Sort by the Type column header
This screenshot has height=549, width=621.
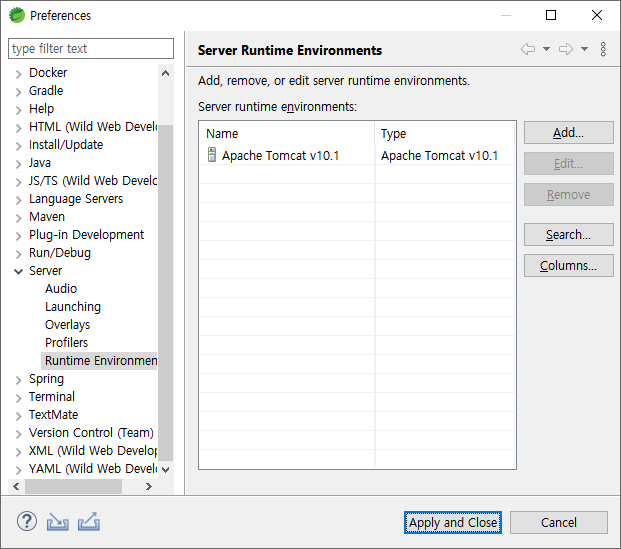(x=444, y=133)
